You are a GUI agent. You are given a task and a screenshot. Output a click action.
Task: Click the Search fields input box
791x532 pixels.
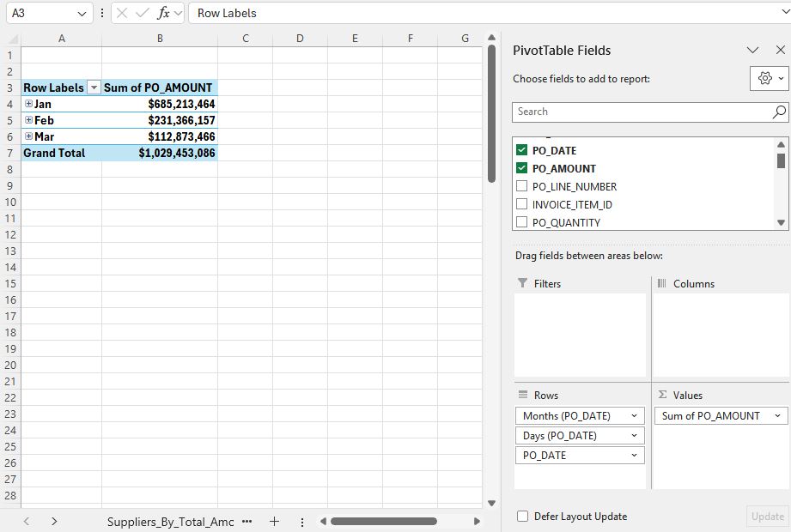pyautogui.click(x=640, y=112)
